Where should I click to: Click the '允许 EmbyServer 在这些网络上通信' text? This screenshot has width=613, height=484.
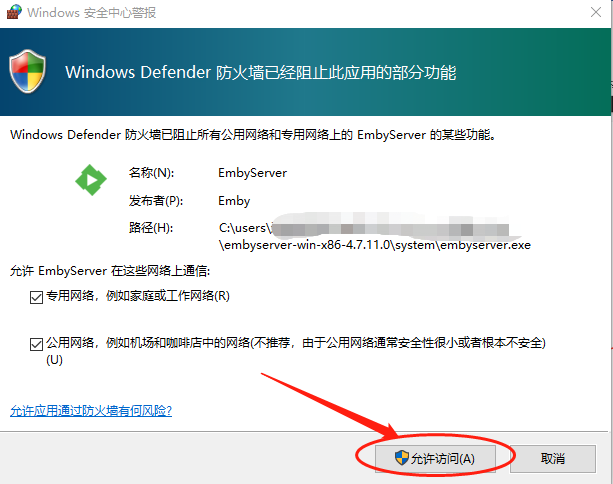tap(110, 271)
